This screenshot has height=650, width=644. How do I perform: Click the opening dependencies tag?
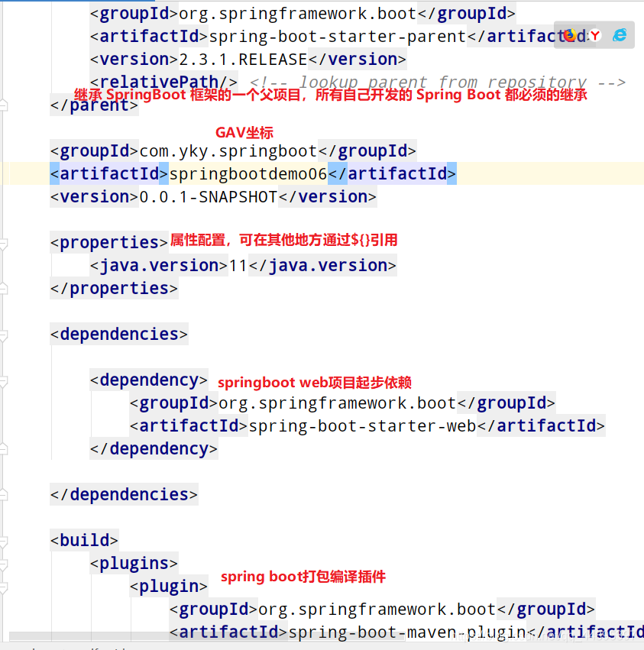point(119,334)
